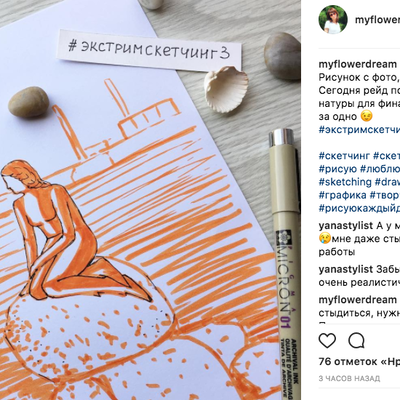Open comments with speech bubble icon
400x400 pixels.
click(356, 340)
